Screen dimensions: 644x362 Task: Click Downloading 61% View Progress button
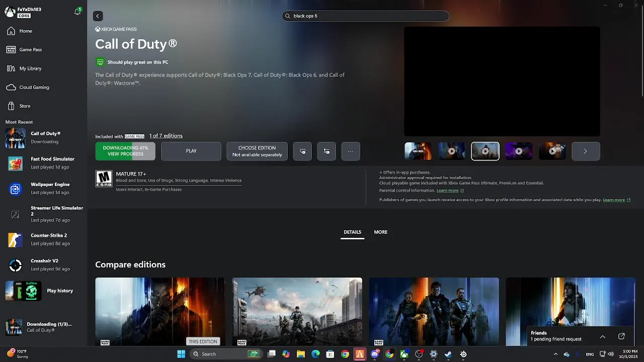pyautogui.click(x=125, y=151)
